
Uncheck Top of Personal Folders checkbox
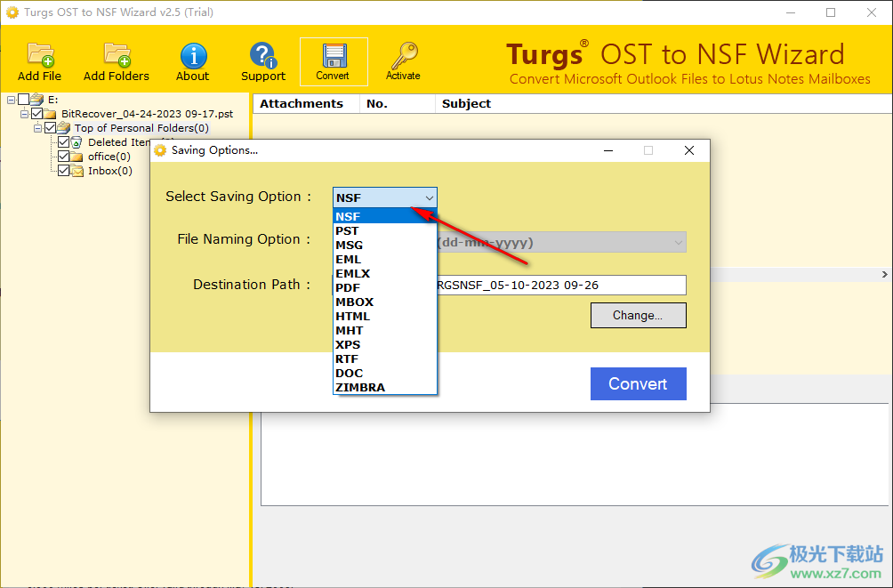click(50, 128)
